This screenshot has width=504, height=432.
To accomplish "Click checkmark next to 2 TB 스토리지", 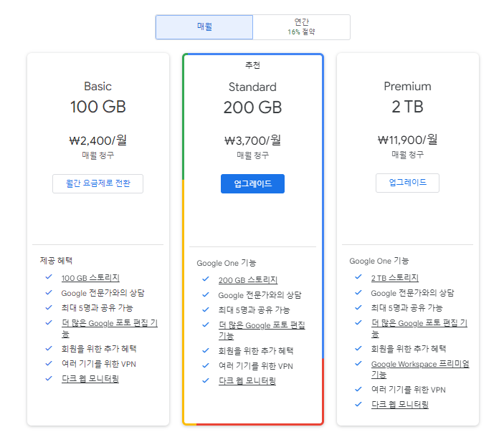I will tap(358, 277).
